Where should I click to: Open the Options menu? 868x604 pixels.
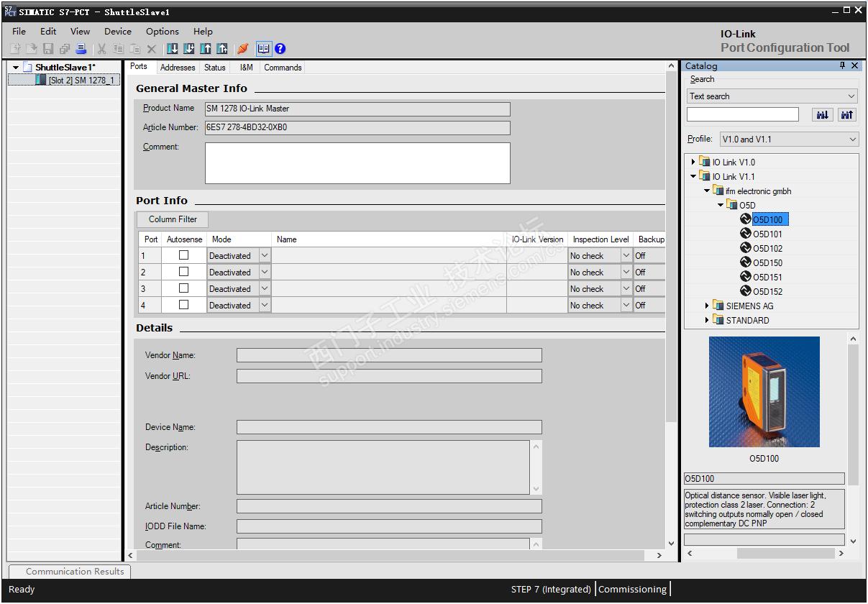[162, 31]
